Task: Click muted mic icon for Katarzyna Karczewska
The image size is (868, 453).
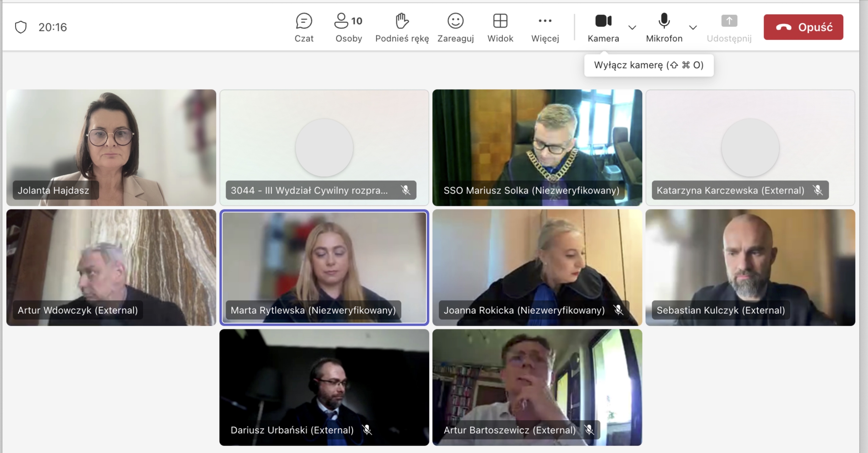Action: pyautogui.click(x=818, y=190)
